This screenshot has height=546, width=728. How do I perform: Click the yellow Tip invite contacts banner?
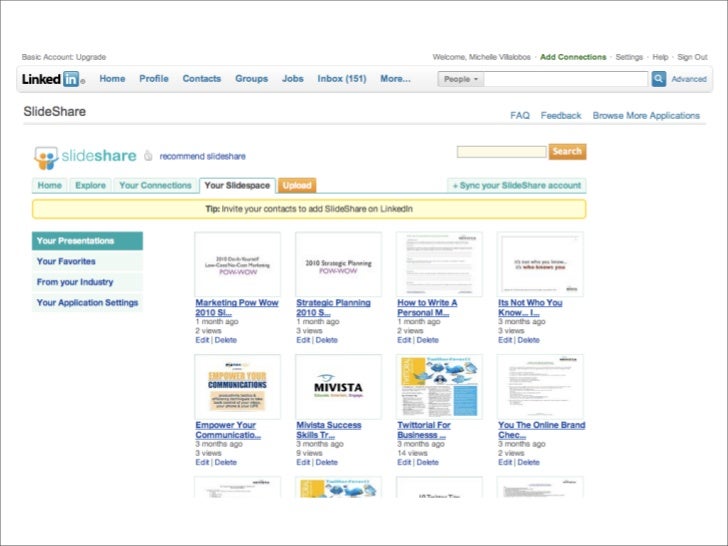(x=309, y=209)
